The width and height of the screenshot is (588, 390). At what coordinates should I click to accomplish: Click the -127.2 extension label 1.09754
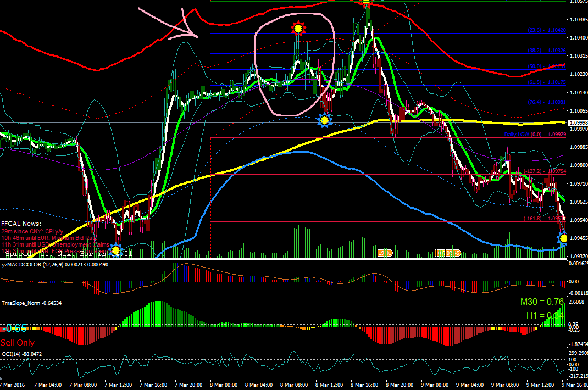click(x=545, y=171)
